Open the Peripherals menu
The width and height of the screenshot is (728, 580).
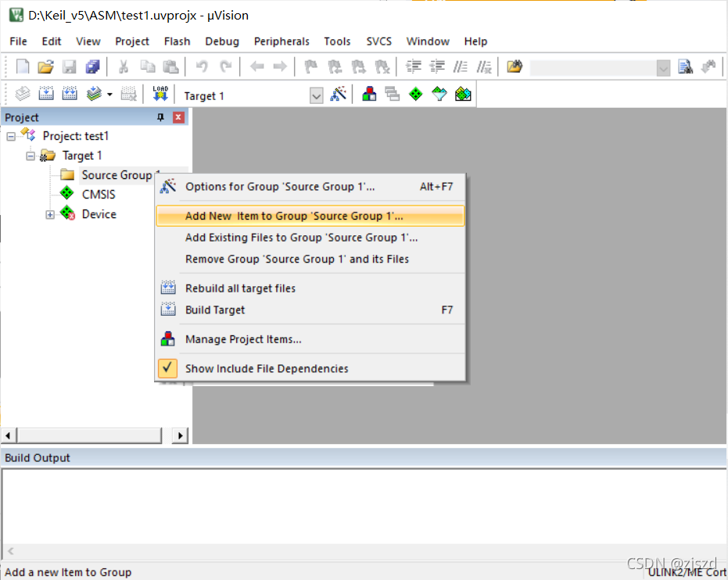(x=282, y=41)
